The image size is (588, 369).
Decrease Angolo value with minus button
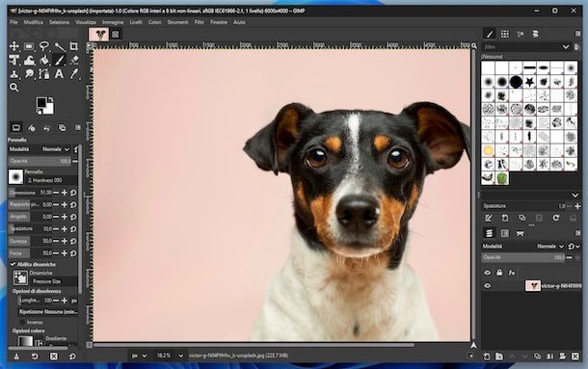pos(56,217)
